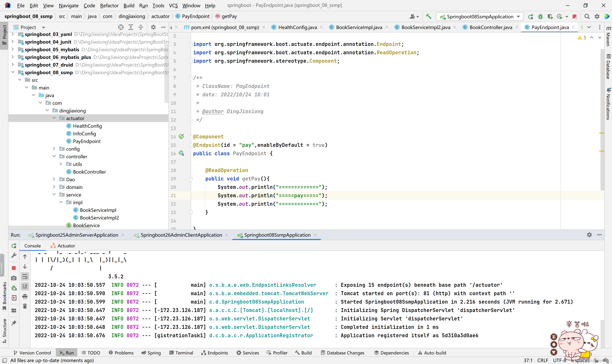The width and height of the screenshot is (612, 364).
Task: Click the CRLF line separator indicator
Action: 543,360
